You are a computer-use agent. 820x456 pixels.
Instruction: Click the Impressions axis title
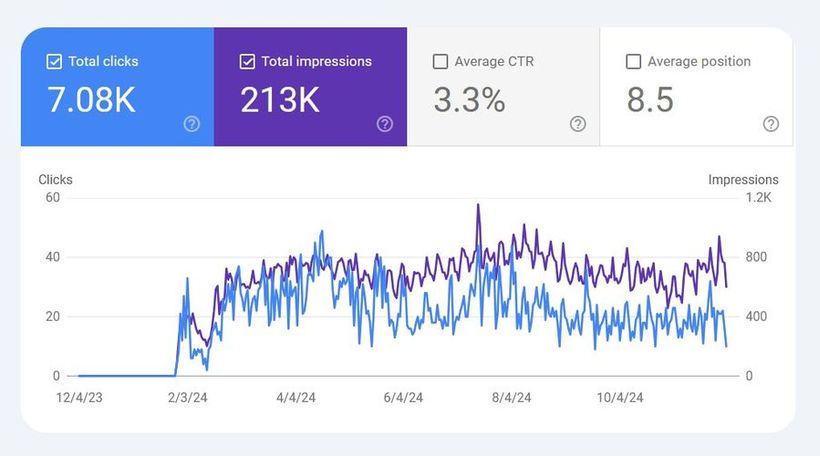(x=743, y=179)
